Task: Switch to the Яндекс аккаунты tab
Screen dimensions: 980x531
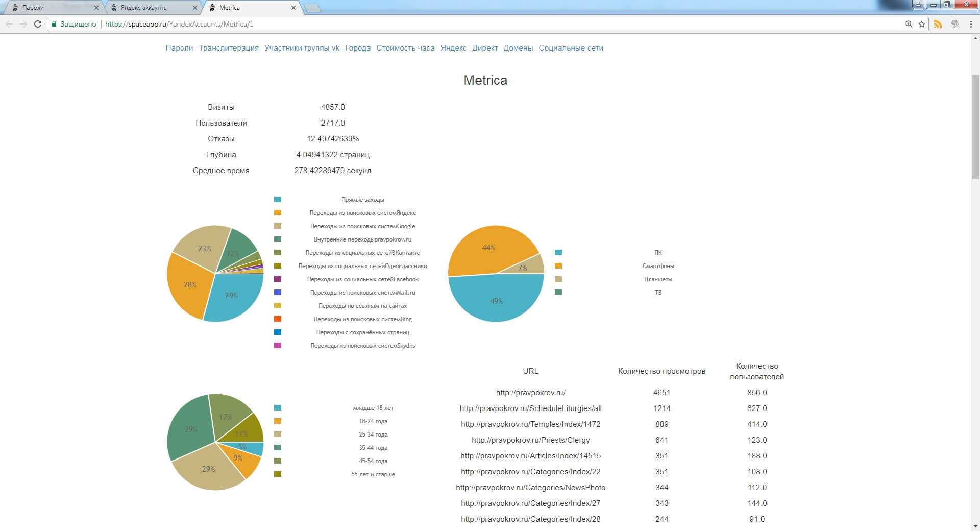Action: pyautogui.click(x=144, y=8)
